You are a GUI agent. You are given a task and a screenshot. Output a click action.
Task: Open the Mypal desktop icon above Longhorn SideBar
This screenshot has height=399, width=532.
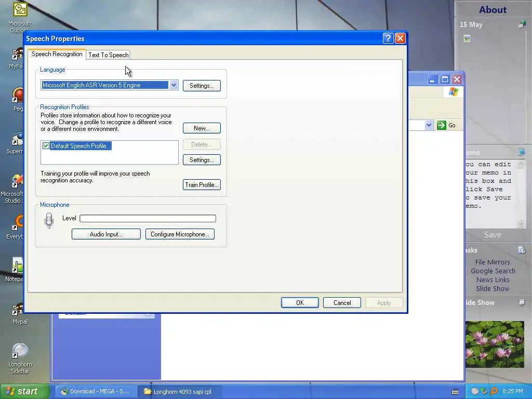19,314
